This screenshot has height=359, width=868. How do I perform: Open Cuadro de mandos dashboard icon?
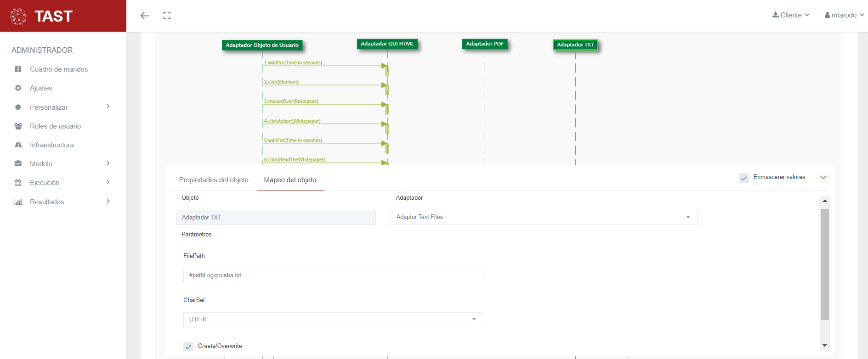point(18,69)
